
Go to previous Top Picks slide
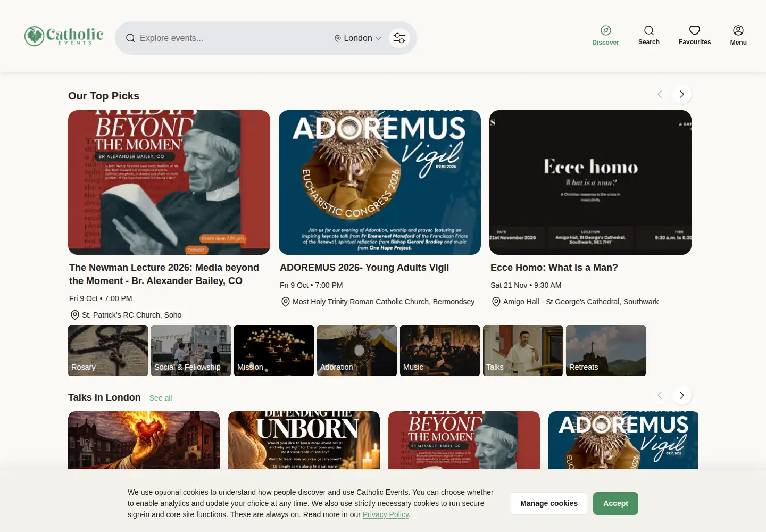tap(660, 94)
